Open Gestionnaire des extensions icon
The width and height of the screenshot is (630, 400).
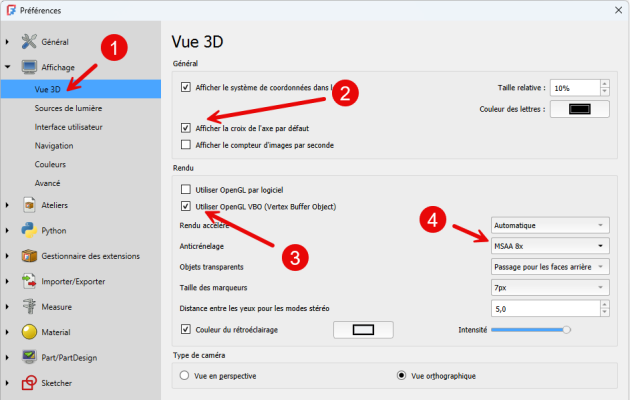(29, 256)
